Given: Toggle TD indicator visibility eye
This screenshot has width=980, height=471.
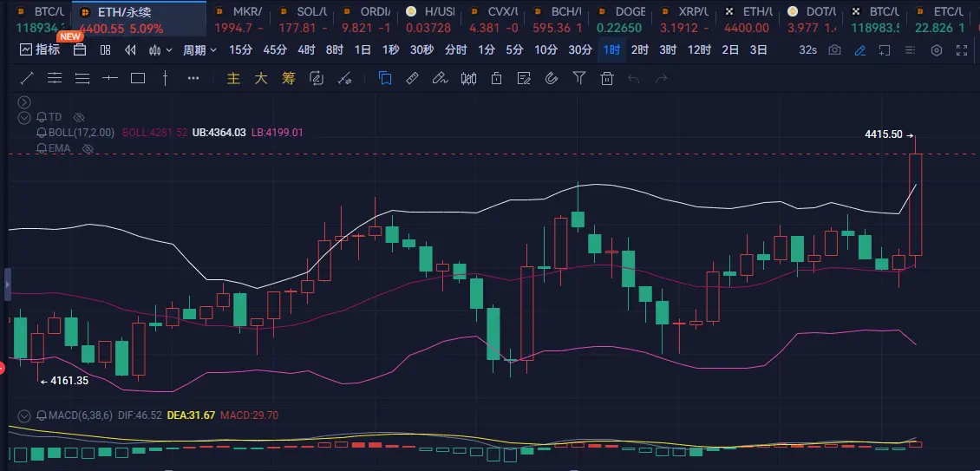Looking at the screenshot, I should 79,117.
